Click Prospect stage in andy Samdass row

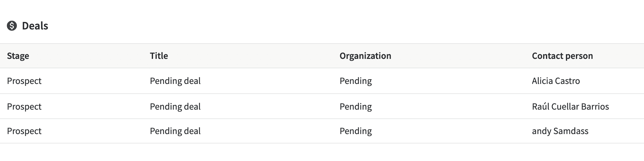click(24, 131)
